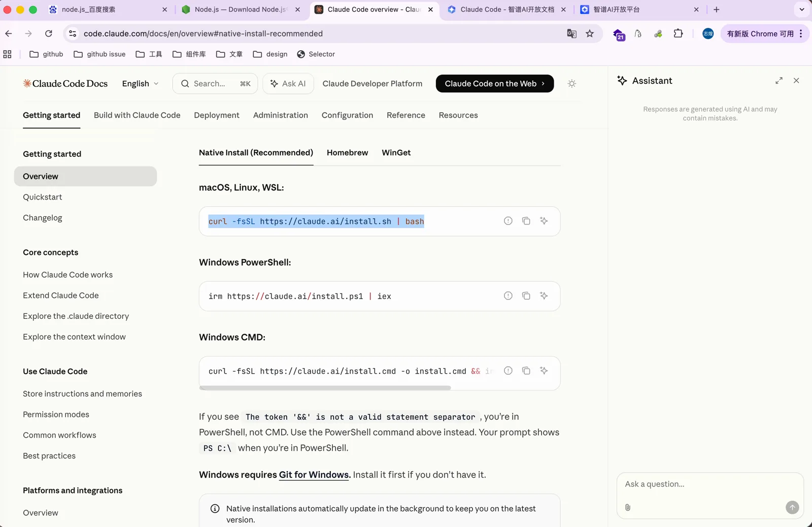
Task: Open the 文章 bookmarks folder
Action: (229, 54)
